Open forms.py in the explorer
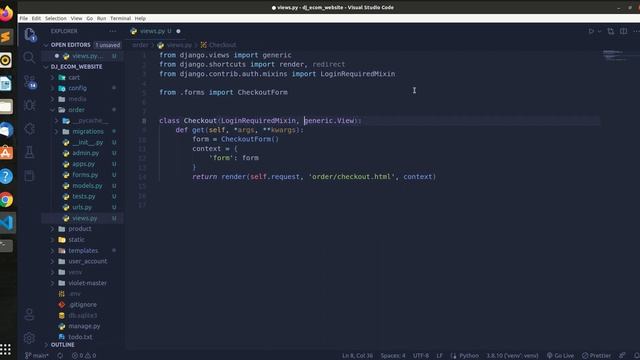 point(82,175)
